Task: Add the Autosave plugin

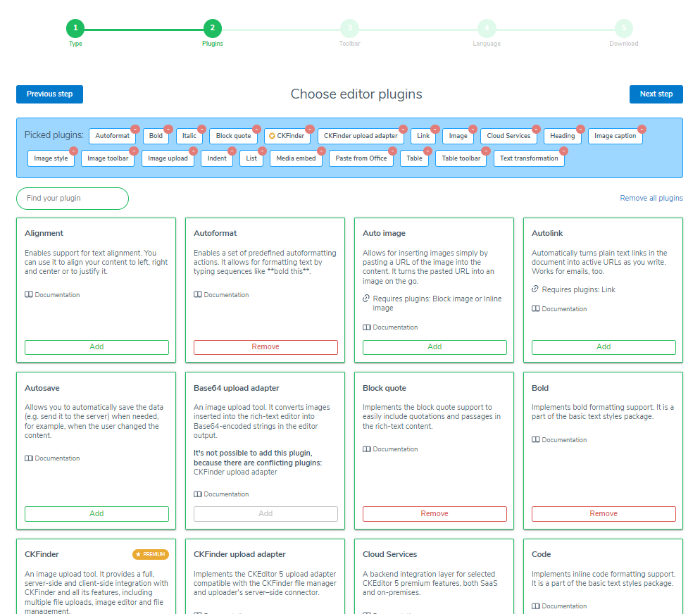Action: 97,513
